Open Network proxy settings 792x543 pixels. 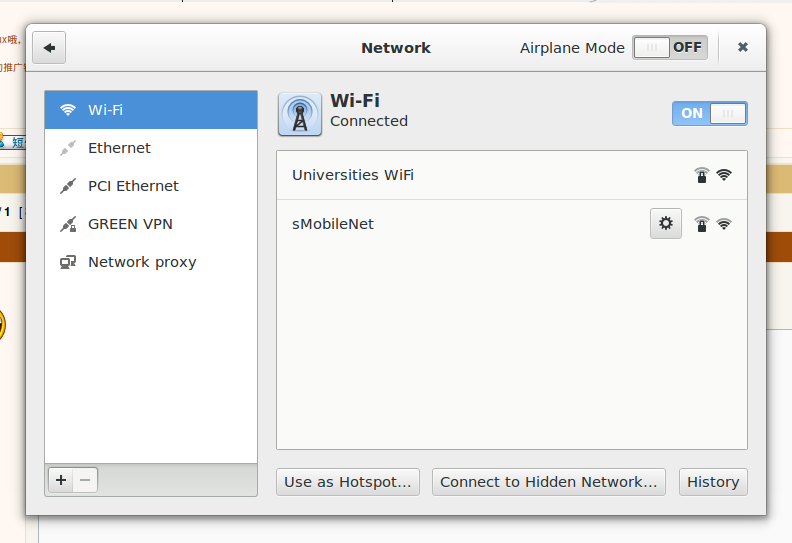click(151, 262)
